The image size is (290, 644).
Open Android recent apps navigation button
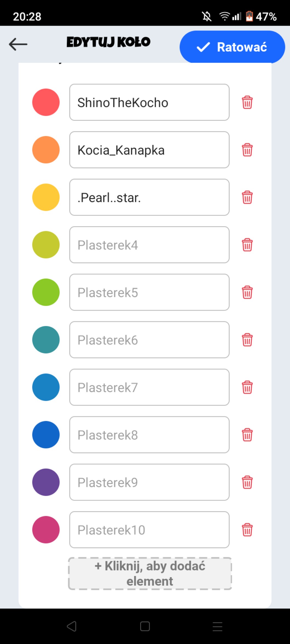point(217,626)
